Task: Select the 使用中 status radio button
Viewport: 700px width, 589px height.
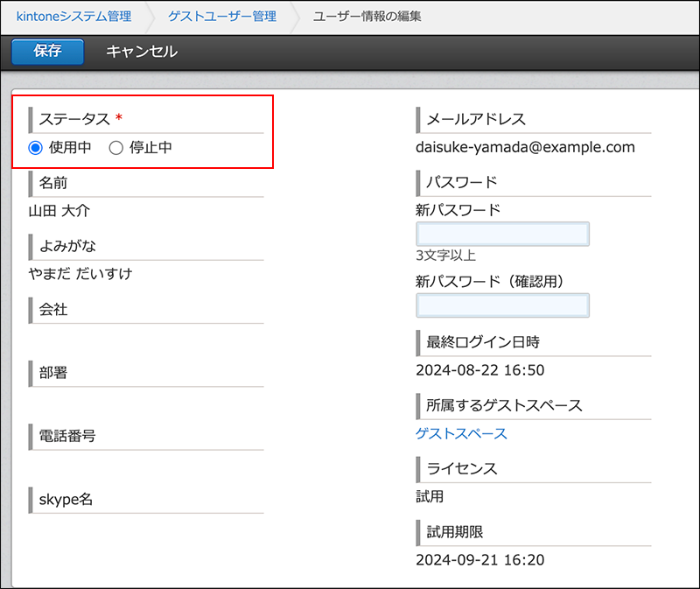Action: point(33,147)
